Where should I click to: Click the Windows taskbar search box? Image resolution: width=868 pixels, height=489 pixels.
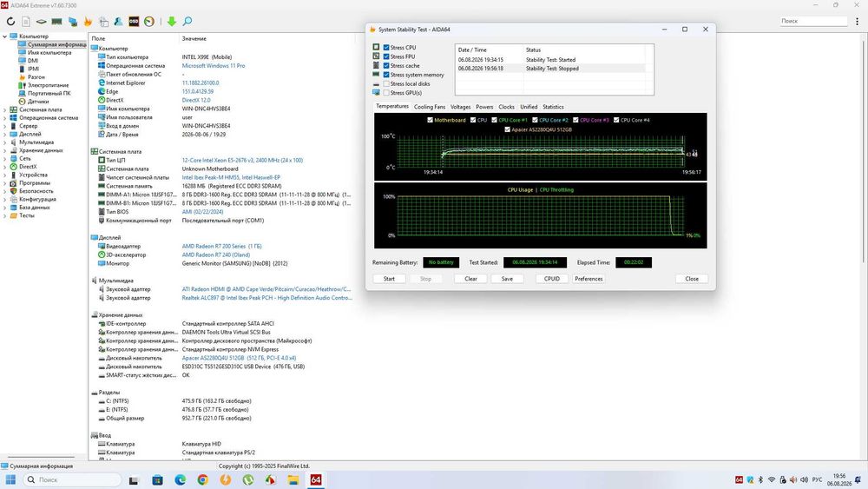coord(72,479)
